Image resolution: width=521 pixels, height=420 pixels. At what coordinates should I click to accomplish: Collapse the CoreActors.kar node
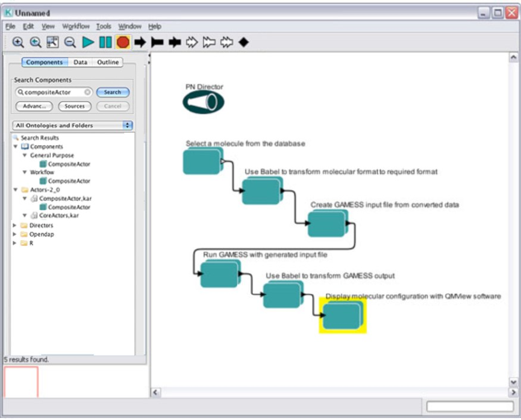click(25, 215)
